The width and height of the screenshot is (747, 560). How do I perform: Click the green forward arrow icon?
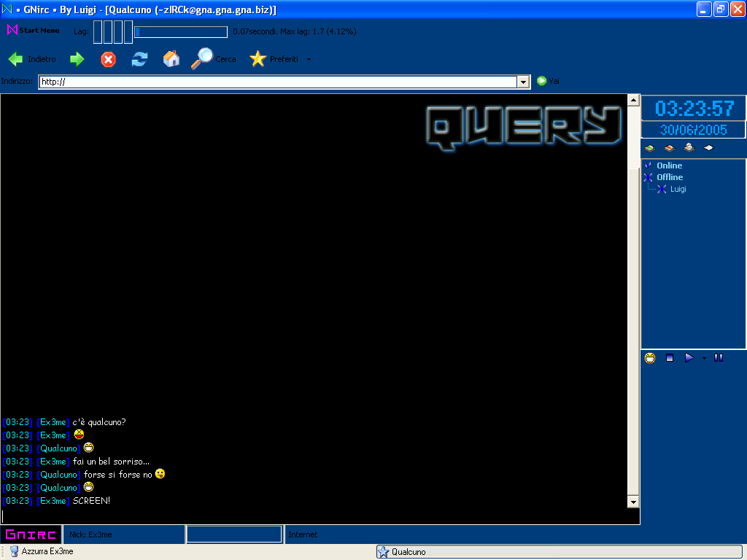click(x=77, y=59)
